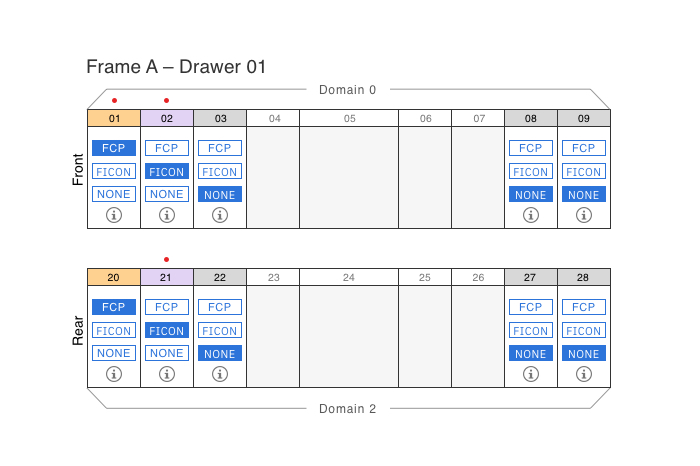Set slot 27 to FICON
Viewport: 700px width, 466px height.
pos(531,331)
